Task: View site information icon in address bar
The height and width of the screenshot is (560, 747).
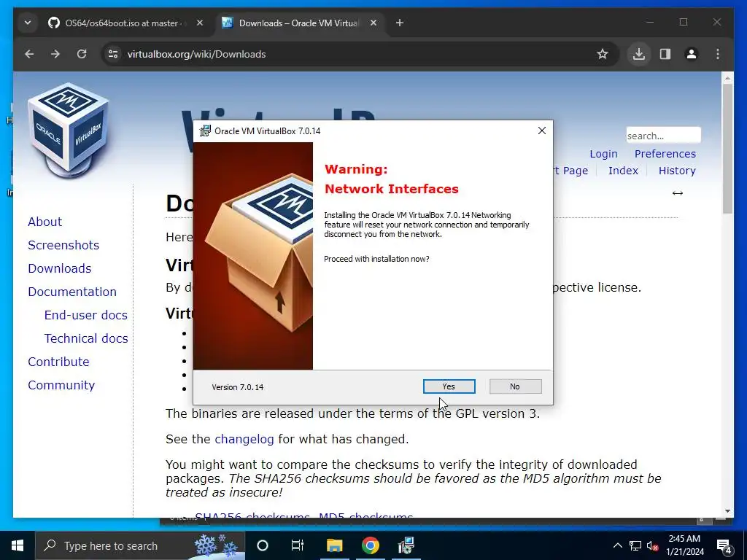Action: click(113, 54)
